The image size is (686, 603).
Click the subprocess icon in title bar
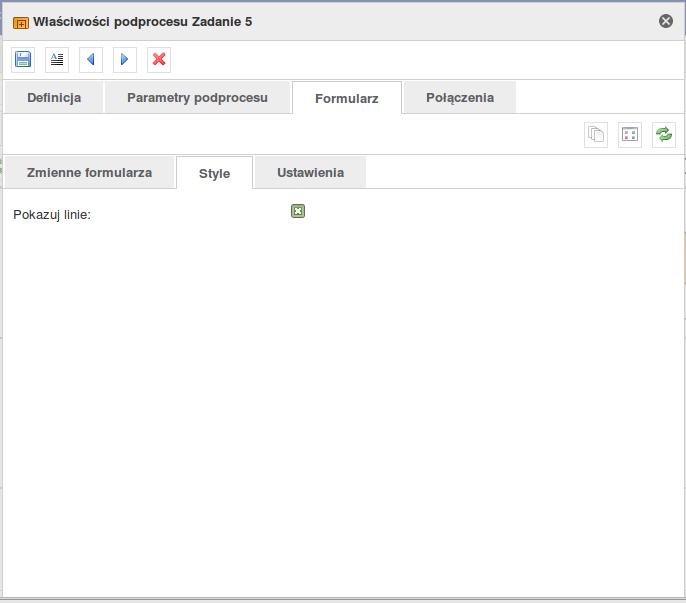[21, 22]
